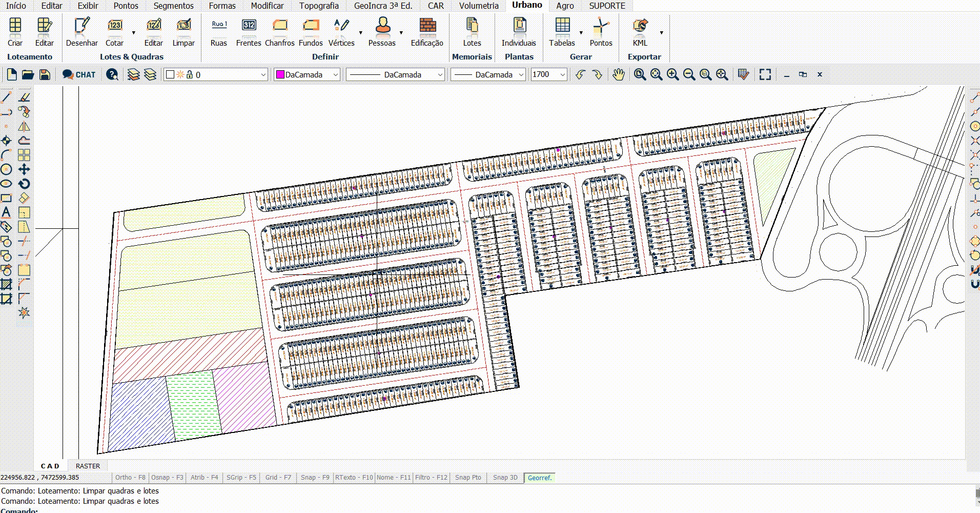Toggle Ortho - F8 mode
980x513 pixels.
[x=130, y=478]
